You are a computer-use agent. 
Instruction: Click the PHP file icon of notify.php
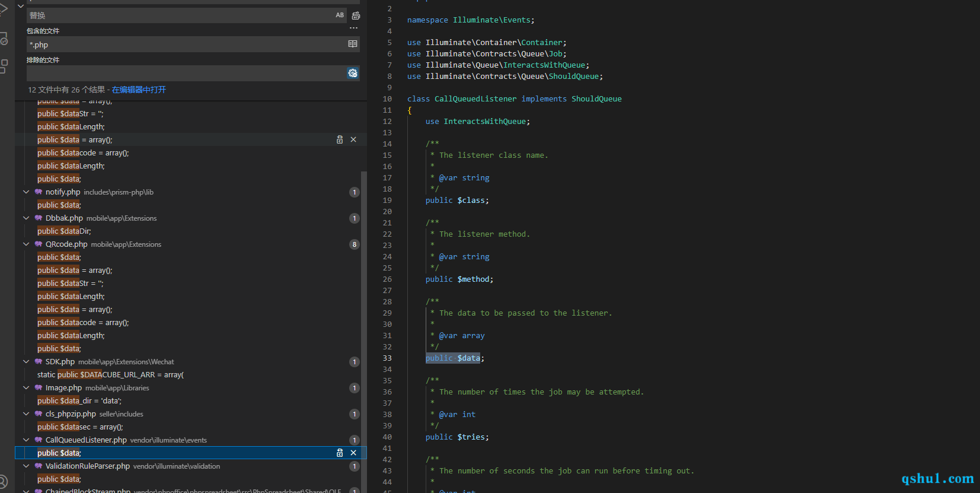coord(39,192)
